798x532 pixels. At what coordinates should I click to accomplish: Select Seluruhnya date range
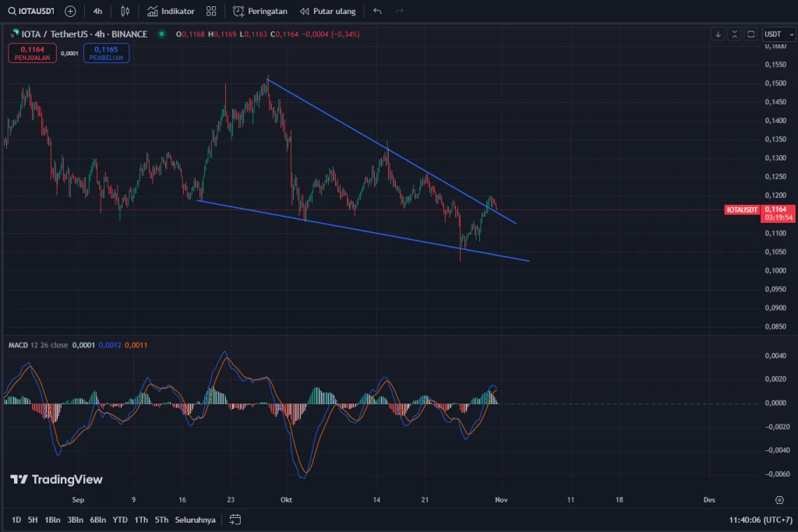coord(196,520)
